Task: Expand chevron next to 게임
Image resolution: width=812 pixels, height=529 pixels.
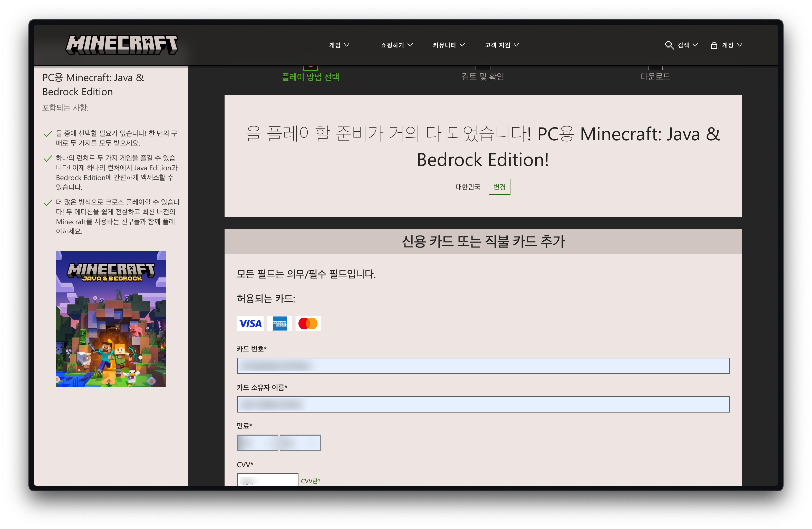Action: pos(347,45)
